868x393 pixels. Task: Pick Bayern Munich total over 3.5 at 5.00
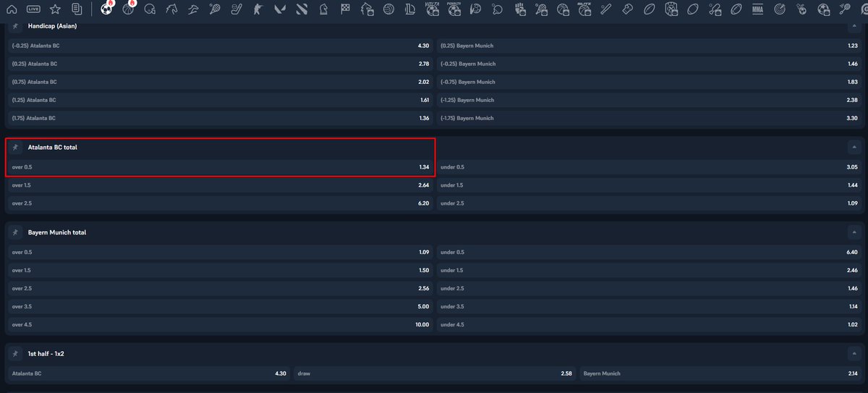pos(220,307)
